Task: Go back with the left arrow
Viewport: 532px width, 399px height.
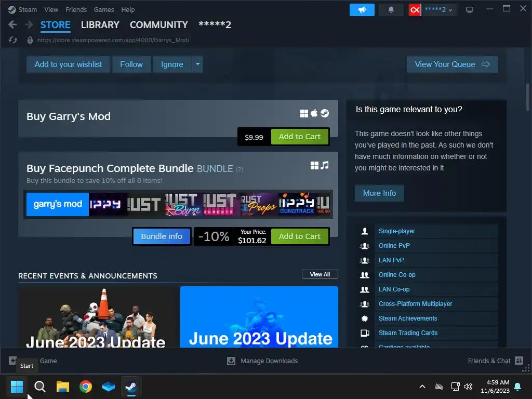Action: click(x=12, y=24)
